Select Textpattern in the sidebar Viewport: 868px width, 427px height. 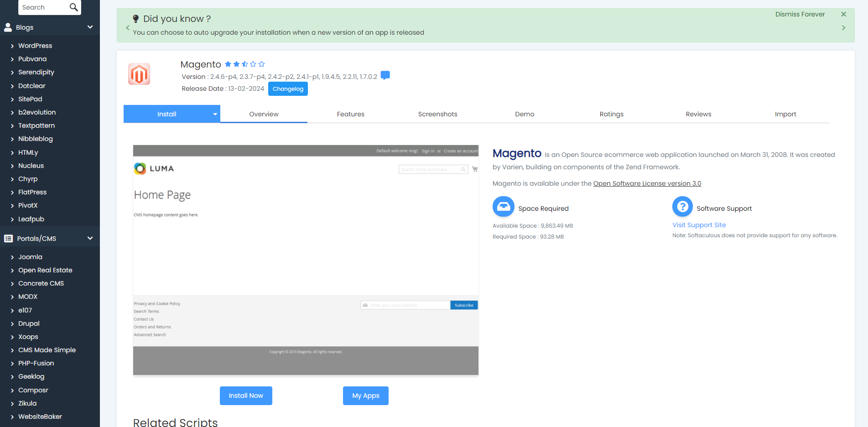click(x=36, y=125)
